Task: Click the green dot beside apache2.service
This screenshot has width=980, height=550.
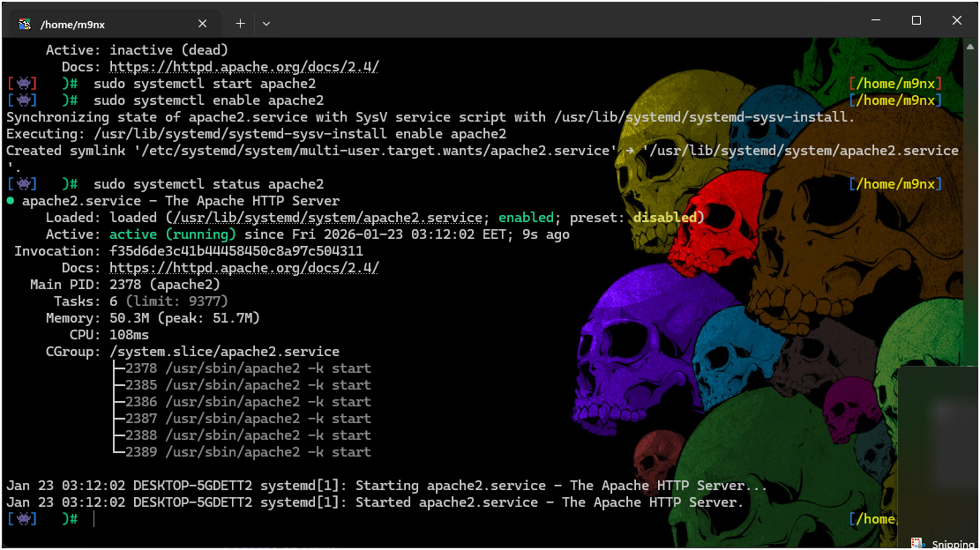Action: 10,200
